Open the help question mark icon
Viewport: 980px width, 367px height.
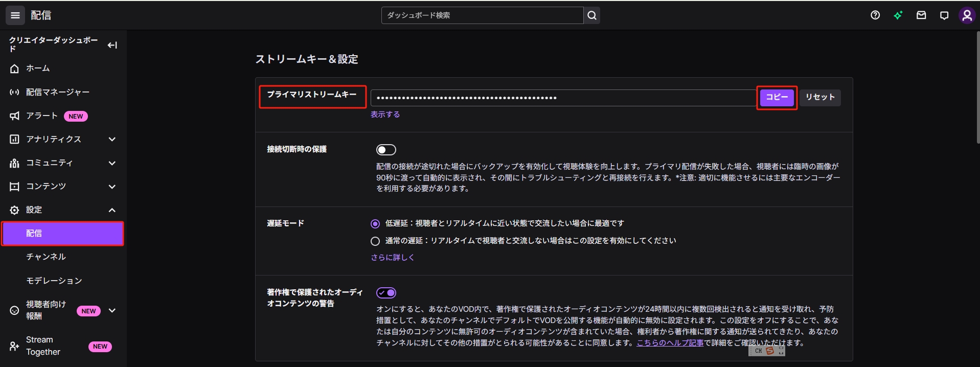point(875,15)
